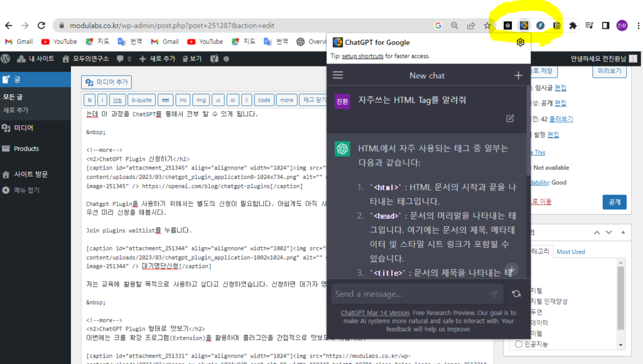Click the Google icon in the address bar
The width and height of the screenshot is (643, 364).
(438, 25)
